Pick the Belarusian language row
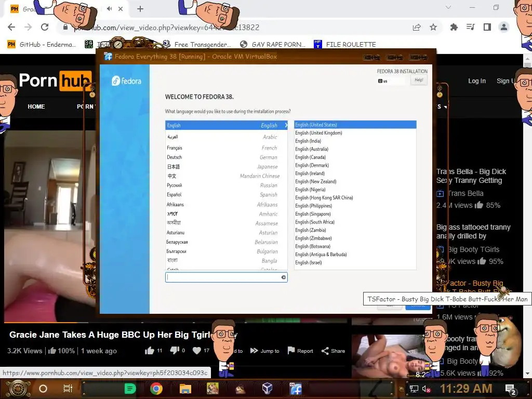The image size is (532, 399). click(227, 242)
